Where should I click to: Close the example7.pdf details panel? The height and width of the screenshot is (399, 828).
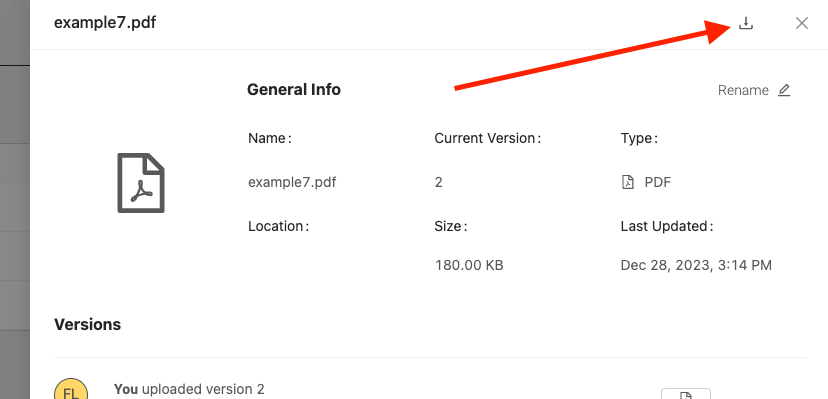tap(802, 23)
